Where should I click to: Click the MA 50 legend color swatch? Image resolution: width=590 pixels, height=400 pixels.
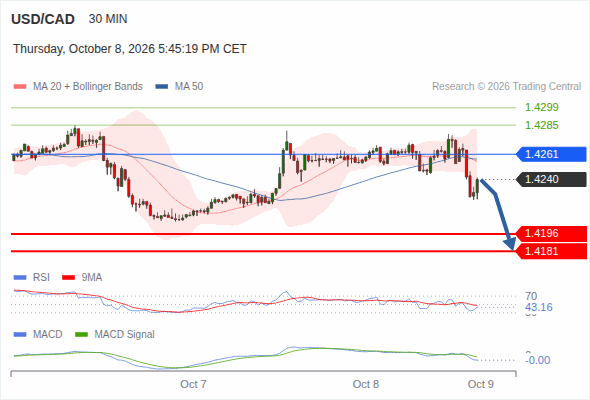[162, 87]
